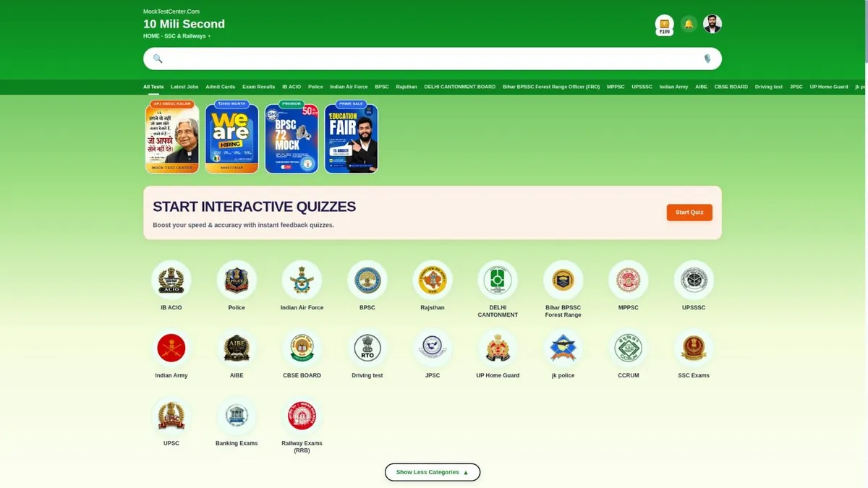Open the BPSC 72 Mock banner thumbnail
The image size is (868, 488).
coord(292,137)
